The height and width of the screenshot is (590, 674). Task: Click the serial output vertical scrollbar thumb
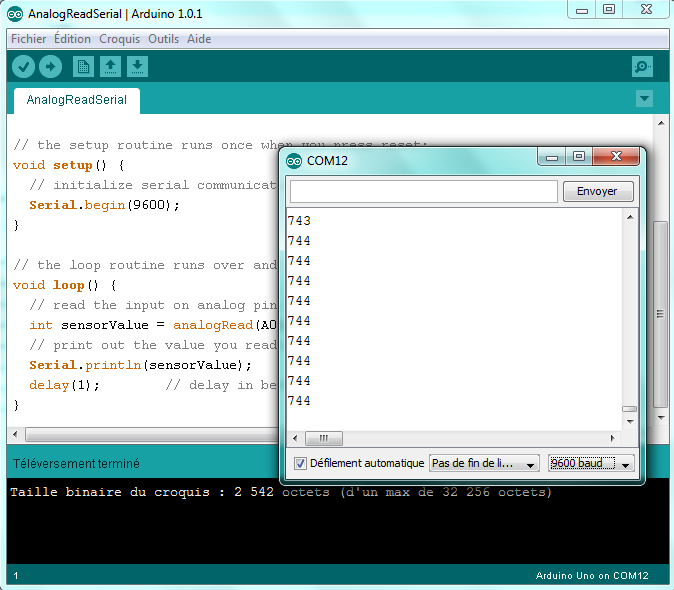[x=630, y=409]
